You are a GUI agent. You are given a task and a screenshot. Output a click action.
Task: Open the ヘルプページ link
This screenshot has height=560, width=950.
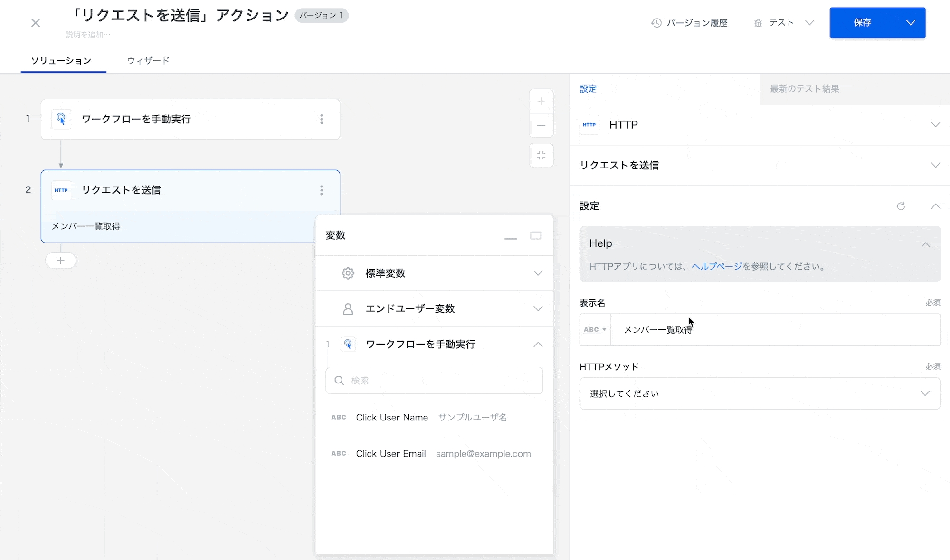(716, 266)
